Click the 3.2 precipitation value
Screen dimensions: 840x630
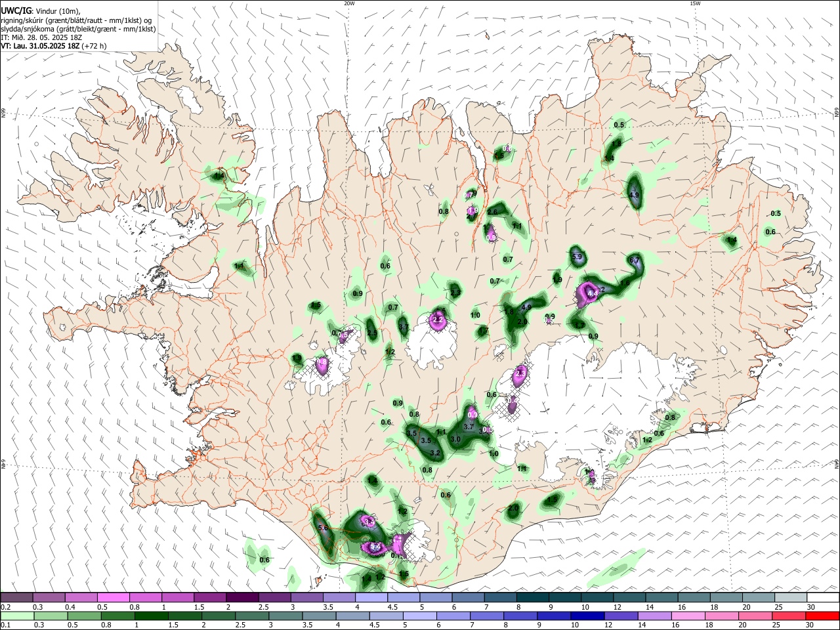coord(434,453)
